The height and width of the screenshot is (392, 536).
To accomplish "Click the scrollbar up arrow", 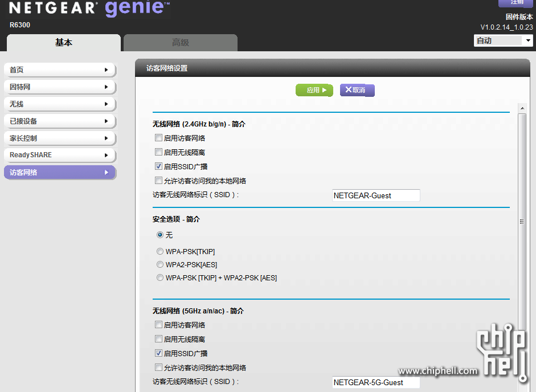I will [522, 108].
